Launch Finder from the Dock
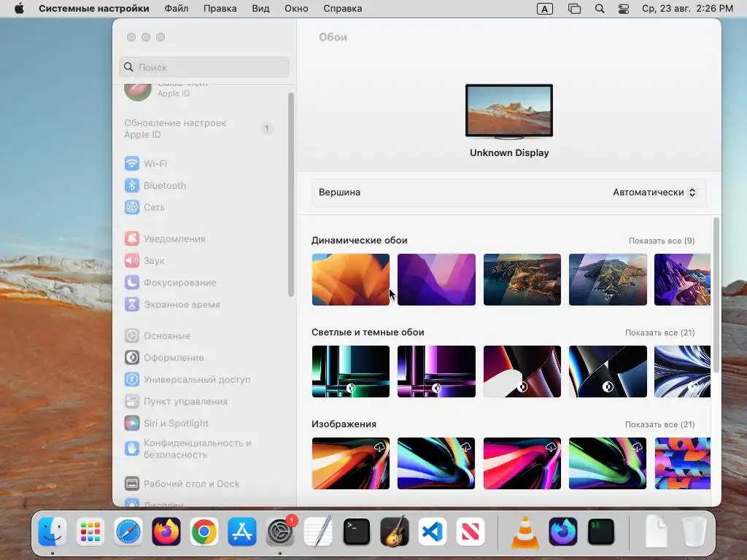747x560 pixels. tap(52, 532)
